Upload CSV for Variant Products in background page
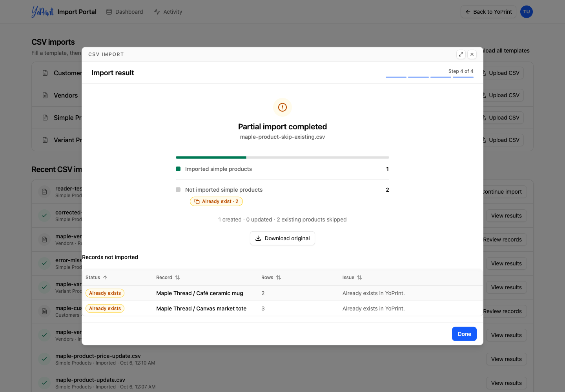The width and height of the screenshot is (565, 392). (503, 140)
